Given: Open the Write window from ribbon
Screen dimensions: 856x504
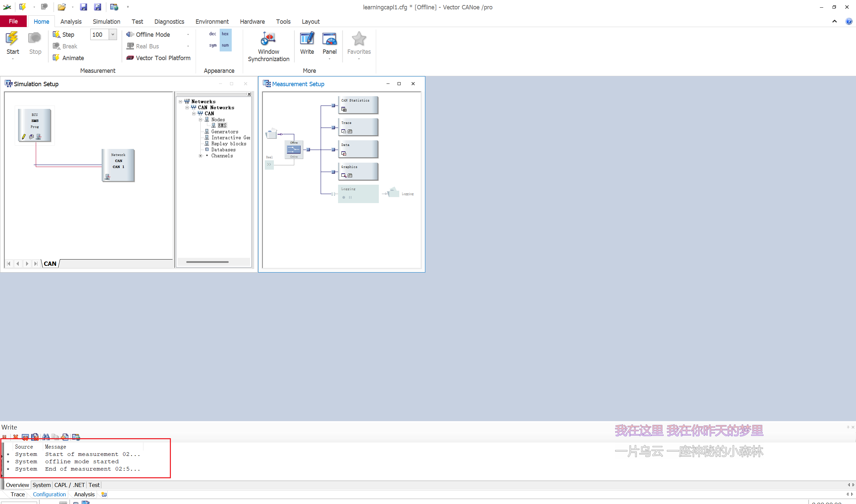Looking at the screenshot, I should (x=307, y=39).
